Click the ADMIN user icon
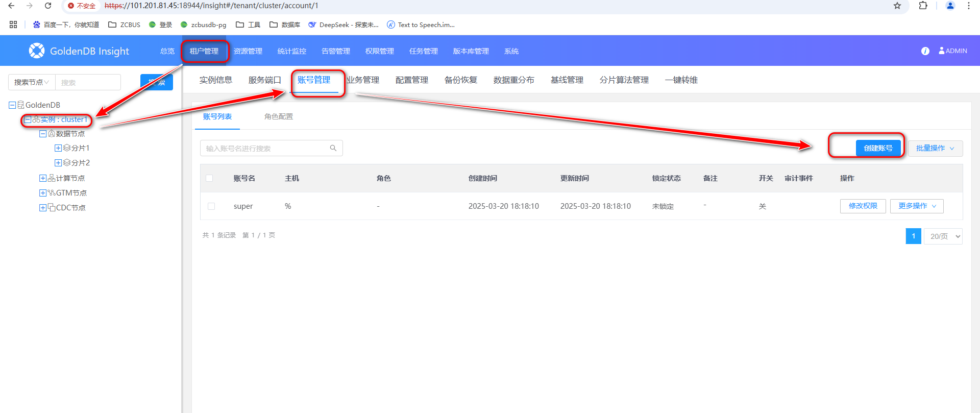The width and height of the screenshot is (980, 413). (941, 51)
